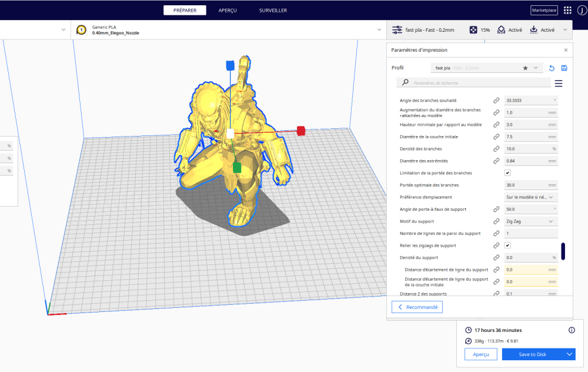Click link icon for Angle de porte-à-faux de support
This screenshot has width=588, height=372.
tap(496, 209)
